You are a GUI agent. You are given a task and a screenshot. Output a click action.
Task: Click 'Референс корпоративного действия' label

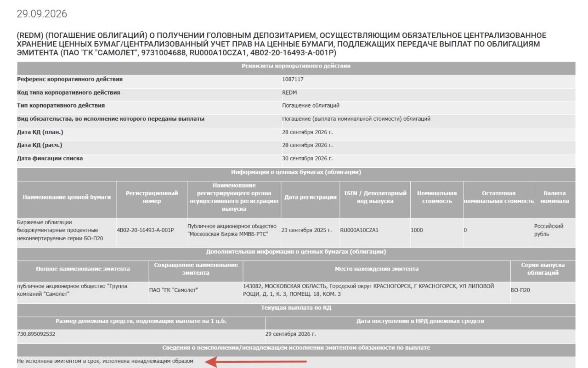tap(70, 79)
